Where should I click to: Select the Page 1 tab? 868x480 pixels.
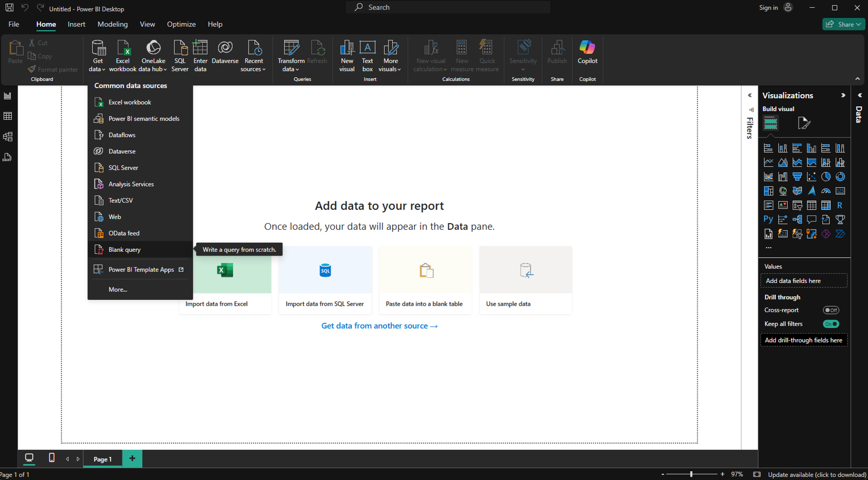tap(102, 459)
